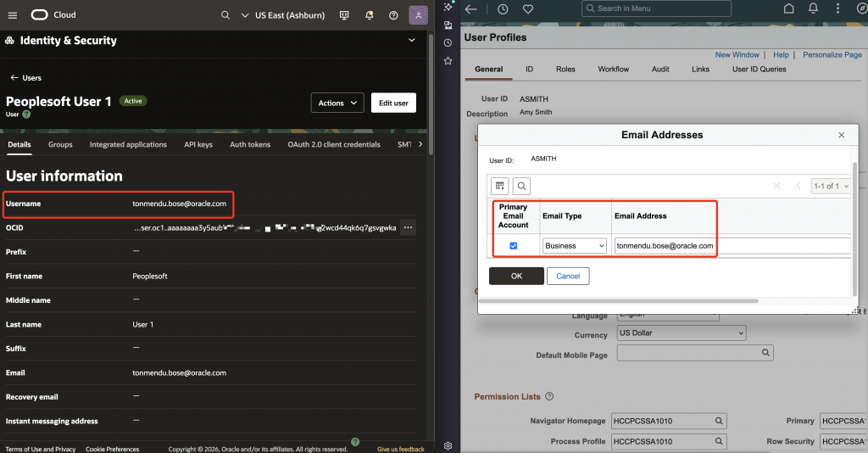
Task: Click the Search in Menu field
Action: click(x=657, y=8)
